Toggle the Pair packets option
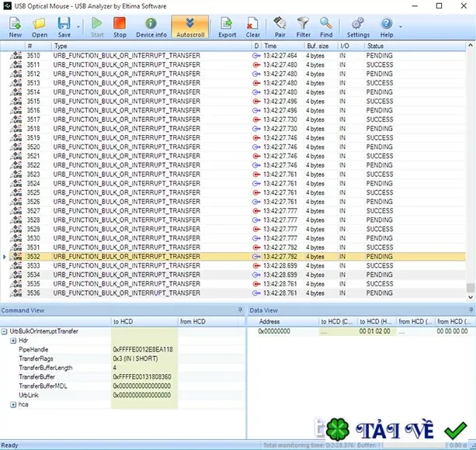The width and height of the screenshot is (476, 450). coord(280,27)
